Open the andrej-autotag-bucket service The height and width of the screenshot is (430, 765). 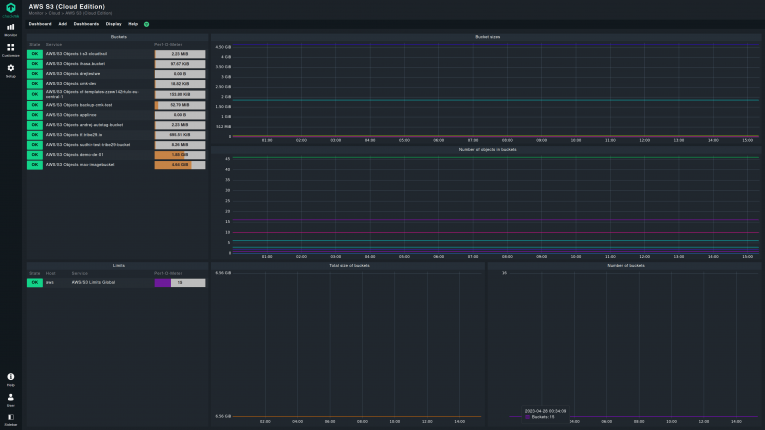click(x=84, y=125)
